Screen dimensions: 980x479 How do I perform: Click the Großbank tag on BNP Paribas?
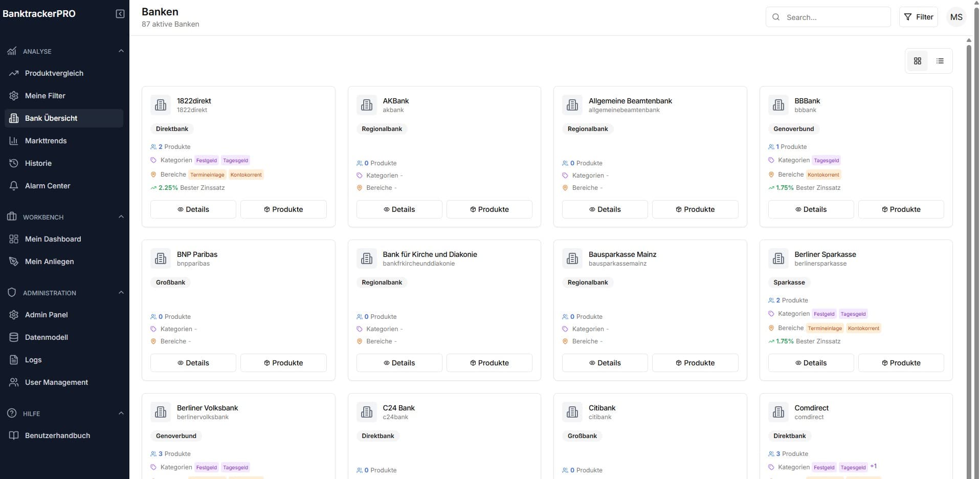(170, 282)
